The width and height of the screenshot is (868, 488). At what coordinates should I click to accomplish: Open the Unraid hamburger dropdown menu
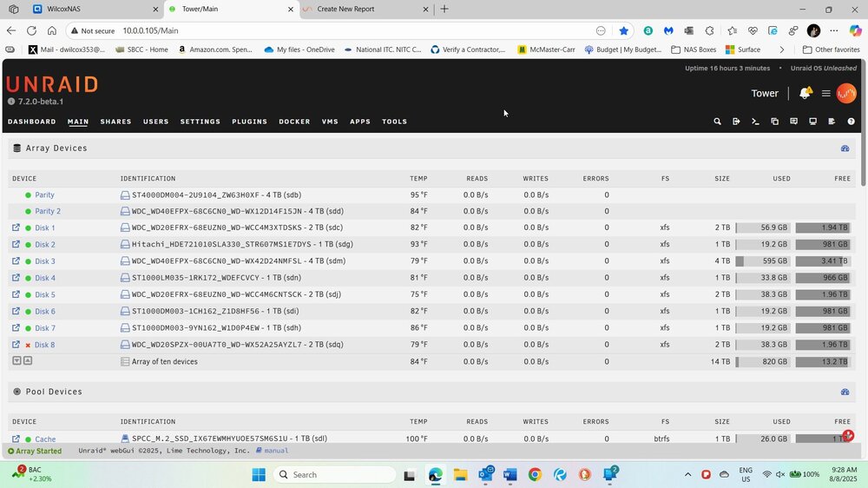[826, 93]
